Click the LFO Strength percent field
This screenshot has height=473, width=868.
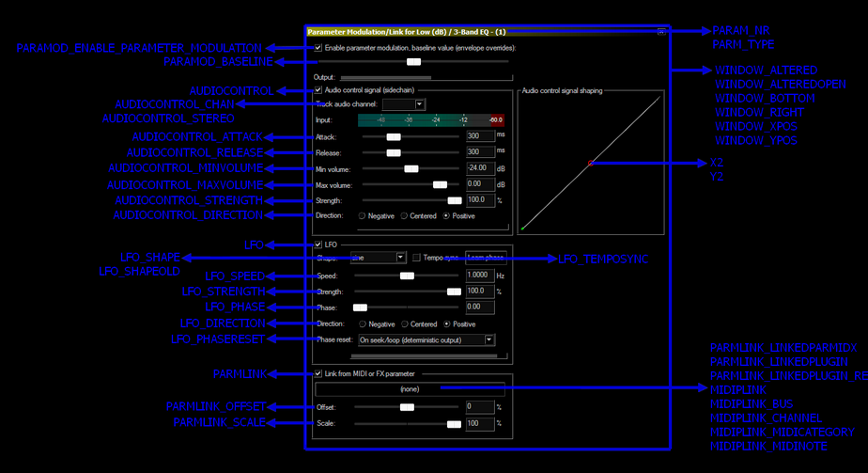click(x=480, y=292)
